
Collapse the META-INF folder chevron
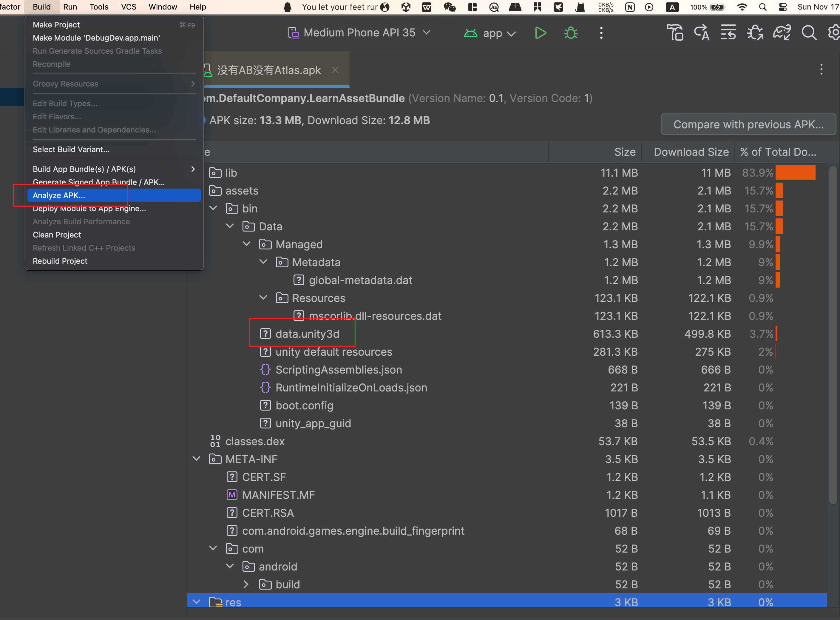(196, 459)
